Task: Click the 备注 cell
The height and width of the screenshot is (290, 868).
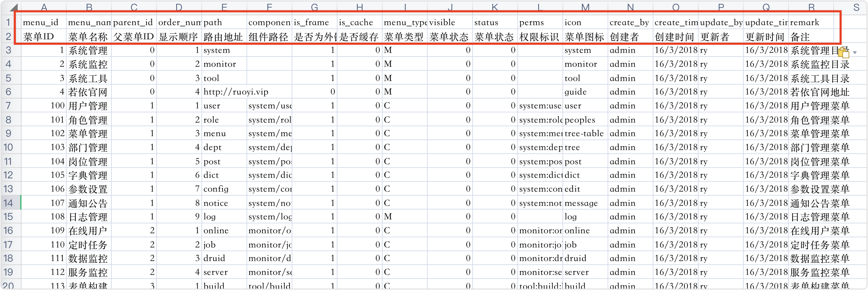Action: point(811,36)
